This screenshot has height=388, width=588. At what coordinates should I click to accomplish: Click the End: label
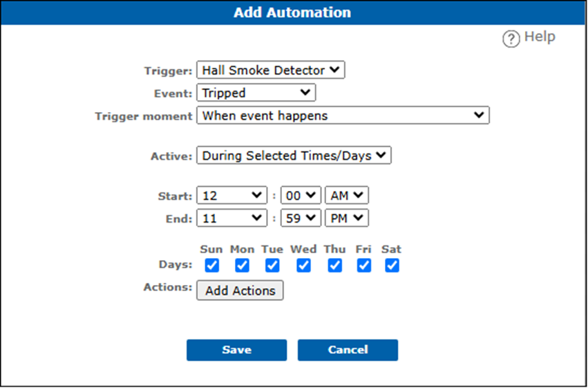(179, 219)
